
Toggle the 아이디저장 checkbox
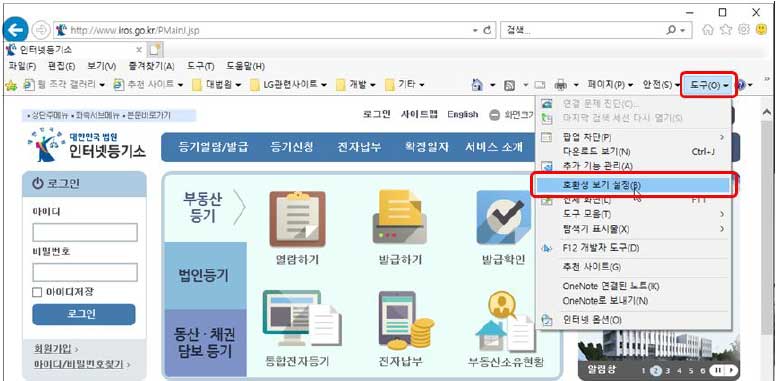coord(37,292)
